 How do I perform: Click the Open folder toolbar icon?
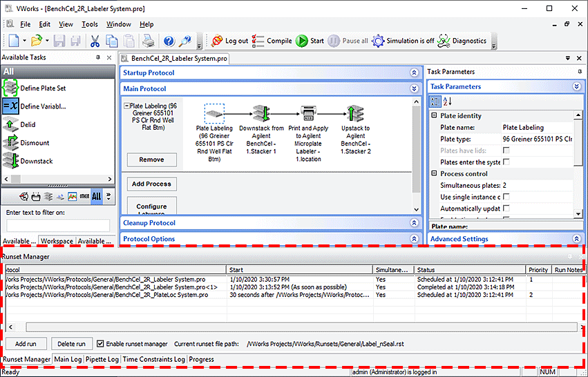click(x=37, y=41)
